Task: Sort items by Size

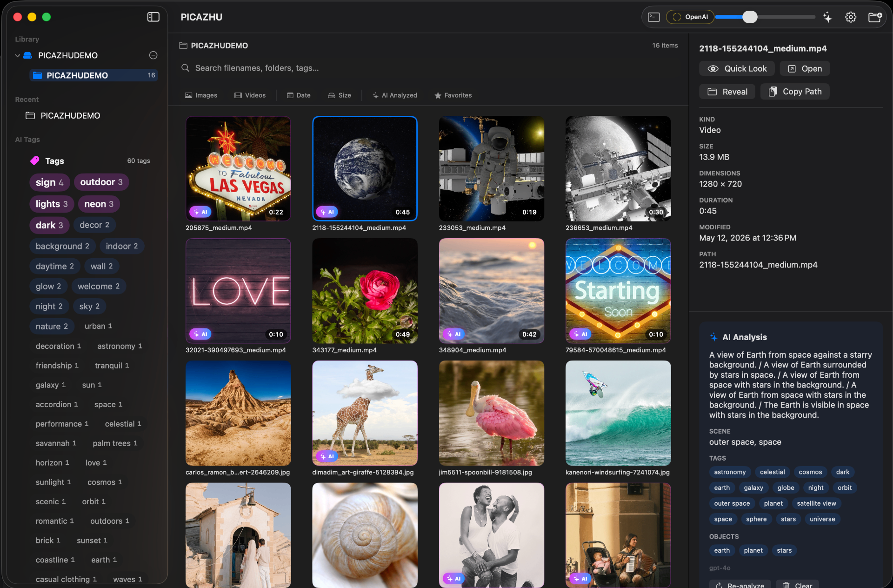Action: (340, 95)
